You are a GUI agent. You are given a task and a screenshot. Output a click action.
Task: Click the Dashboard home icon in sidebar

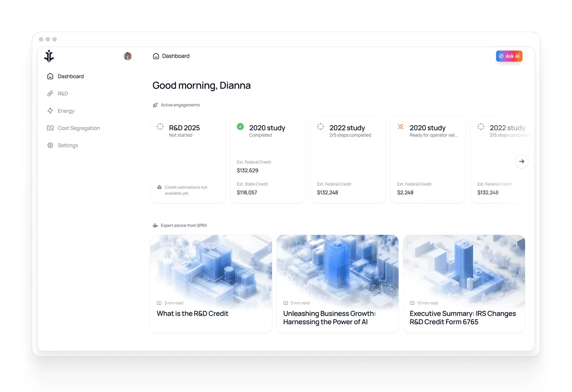50,76
